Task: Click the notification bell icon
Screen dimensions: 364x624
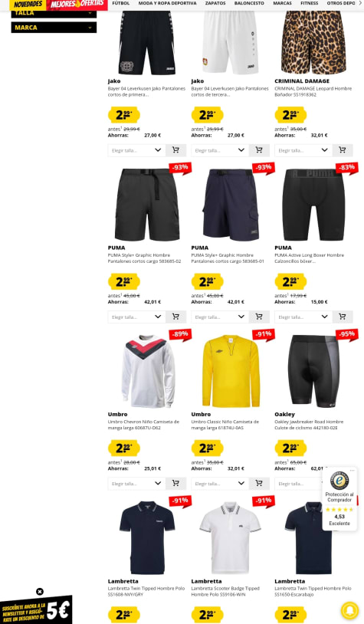Action: click(x=349, y=610)
